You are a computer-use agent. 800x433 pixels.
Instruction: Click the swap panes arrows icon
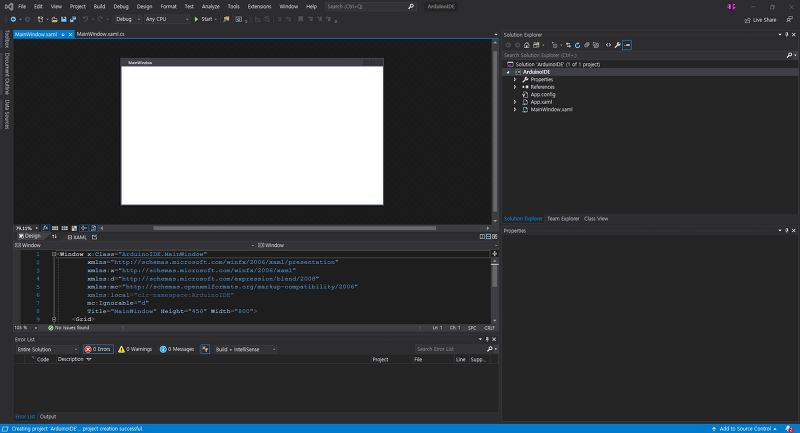54,237
